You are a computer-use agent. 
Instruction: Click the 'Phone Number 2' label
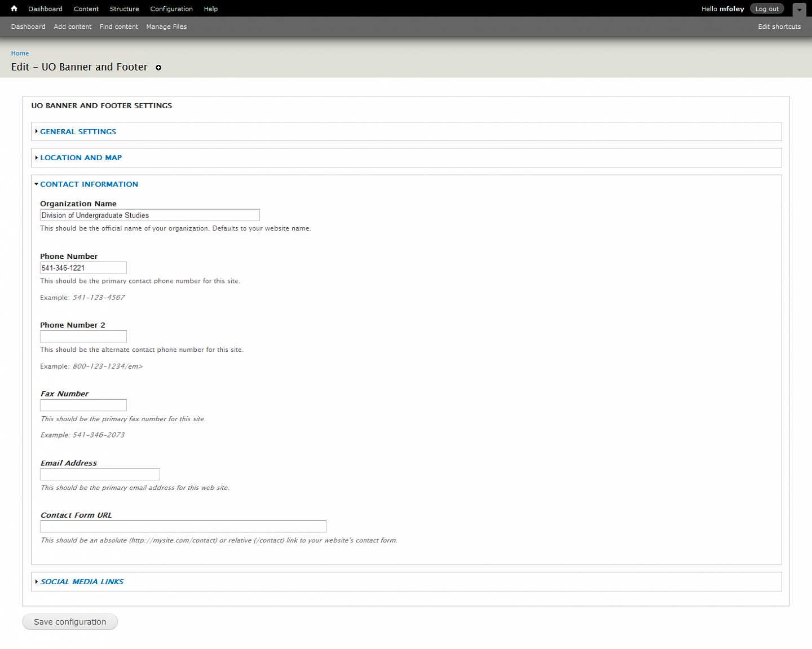click(x=73, y=325)
